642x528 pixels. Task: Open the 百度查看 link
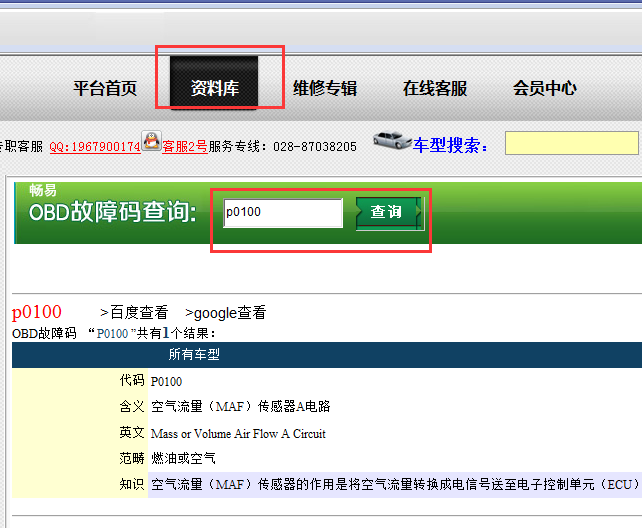point(134,312)
